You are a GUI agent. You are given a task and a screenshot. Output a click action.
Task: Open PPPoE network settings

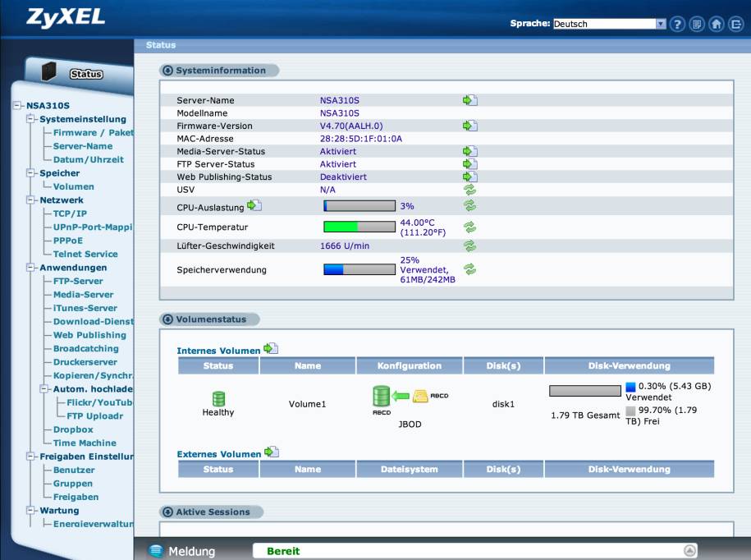[68, 241]
